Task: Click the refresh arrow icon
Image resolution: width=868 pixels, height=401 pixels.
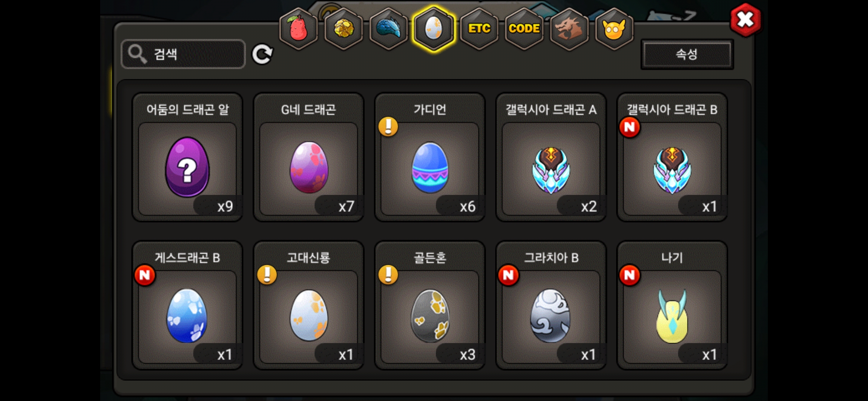Action: [262, 54]
